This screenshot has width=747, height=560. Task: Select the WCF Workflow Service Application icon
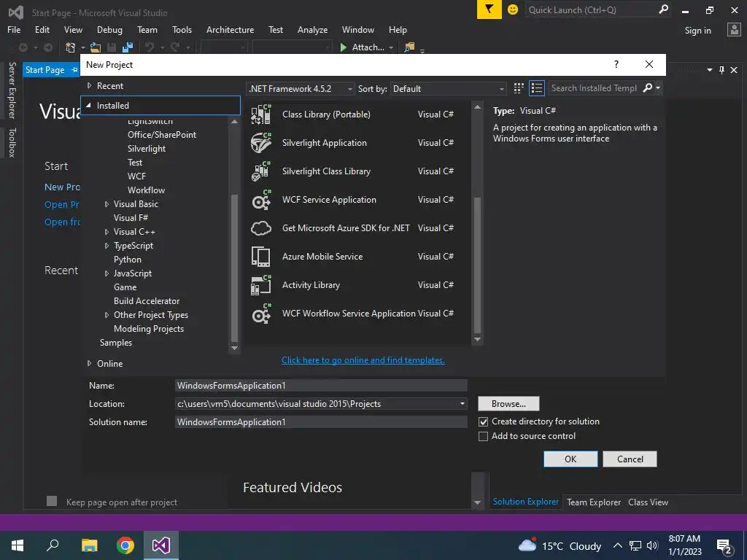pos(261,314)
